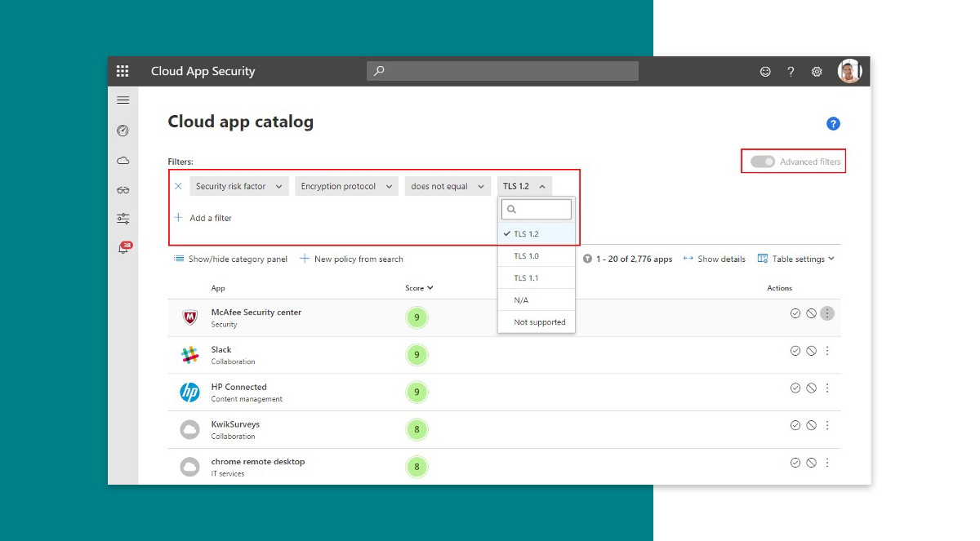Image resolution: width=980 pixels, height=541 pixels.
Task: Open the Discover cloud sidebar icon
Action: pyautogui.click(x=123, y=160)
